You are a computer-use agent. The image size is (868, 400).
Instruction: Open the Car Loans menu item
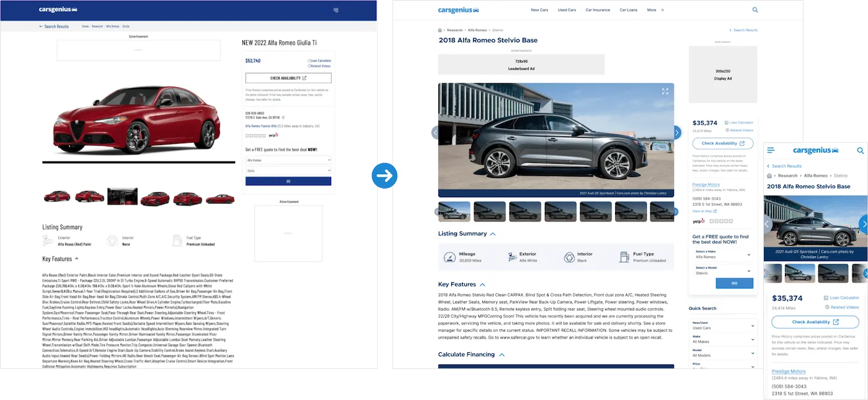click(629, 9)
